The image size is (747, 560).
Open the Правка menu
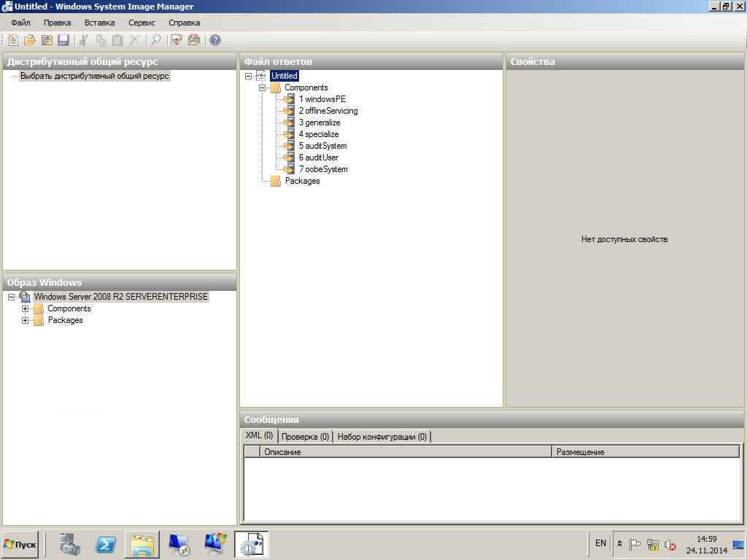click(57, 23)
